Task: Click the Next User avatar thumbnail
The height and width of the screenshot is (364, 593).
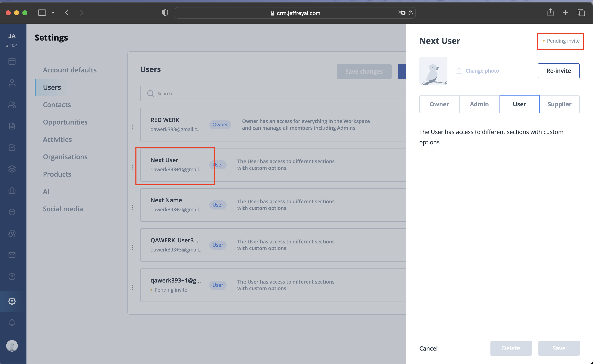Action: 433,71
